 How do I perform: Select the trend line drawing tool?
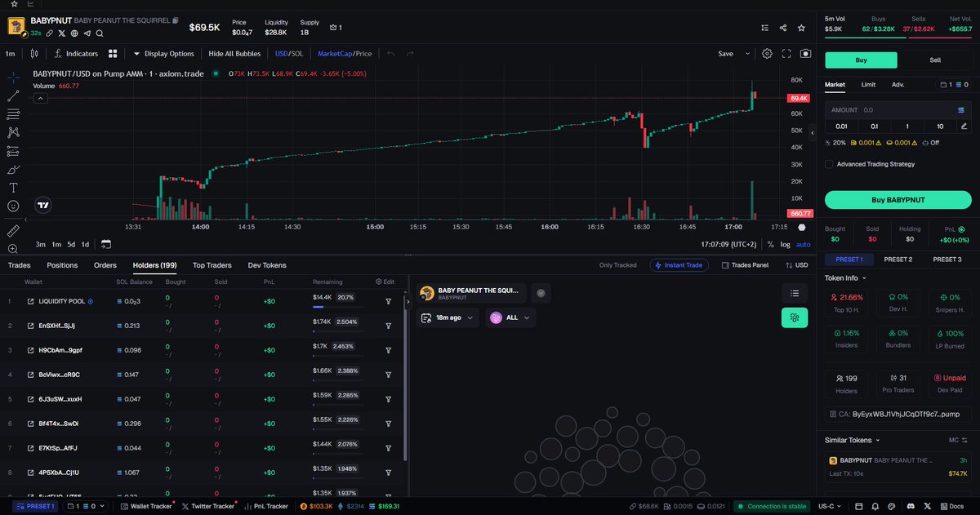pyautogui.click(x=13, y=95)
